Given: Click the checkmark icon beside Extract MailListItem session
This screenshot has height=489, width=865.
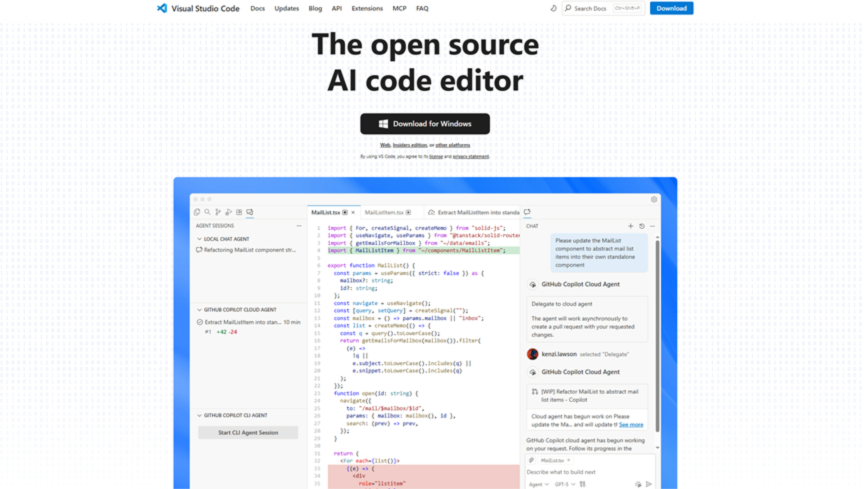Looking at the screenshot, I should click(200, 322).
